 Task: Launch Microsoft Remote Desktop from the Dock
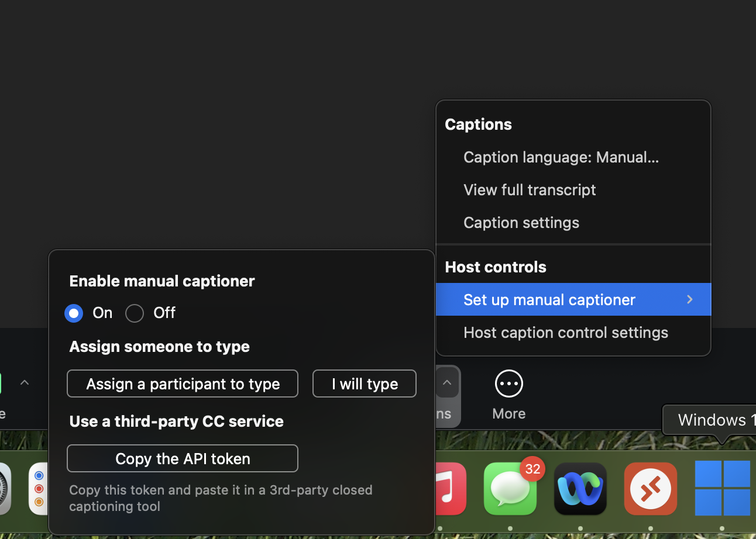650,489
